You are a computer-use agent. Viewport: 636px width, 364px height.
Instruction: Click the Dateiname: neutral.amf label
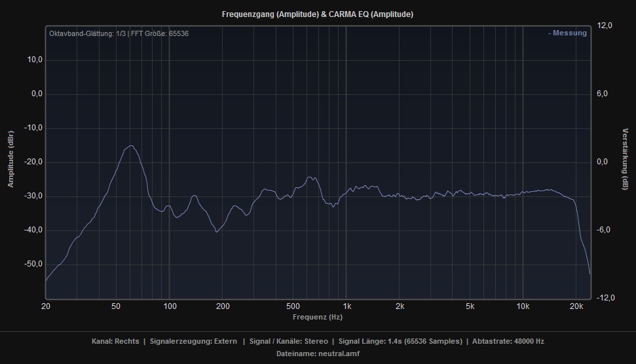click(318, 354)
